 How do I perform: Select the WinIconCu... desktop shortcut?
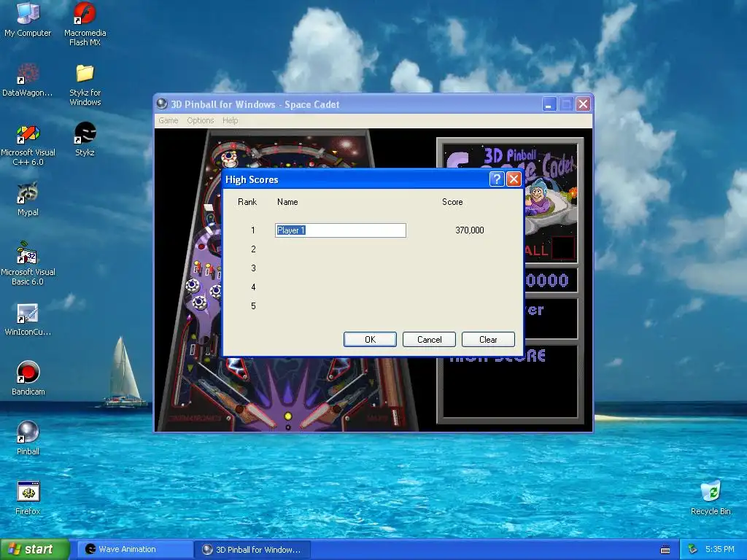[x=28, y=319]
